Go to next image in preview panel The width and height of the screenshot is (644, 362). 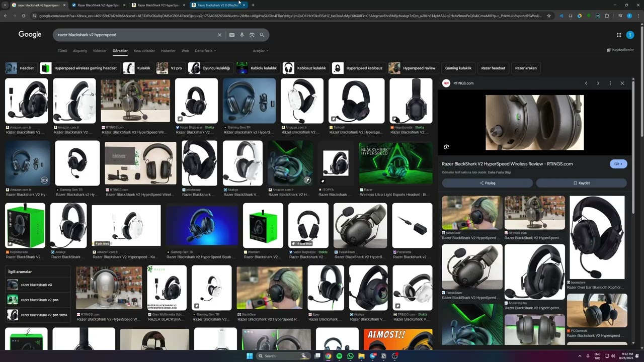coord(598,83)
